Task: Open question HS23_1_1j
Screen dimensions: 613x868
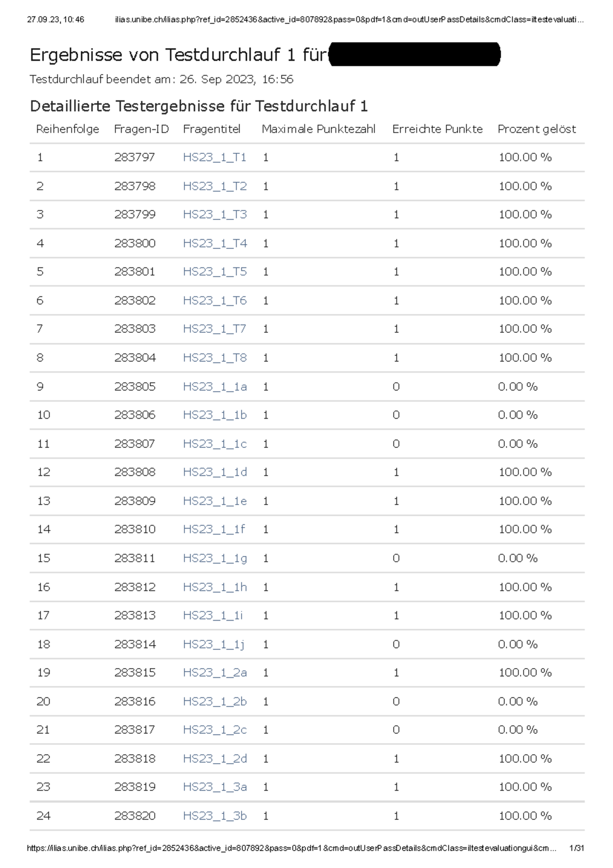Action: point(214,644)
